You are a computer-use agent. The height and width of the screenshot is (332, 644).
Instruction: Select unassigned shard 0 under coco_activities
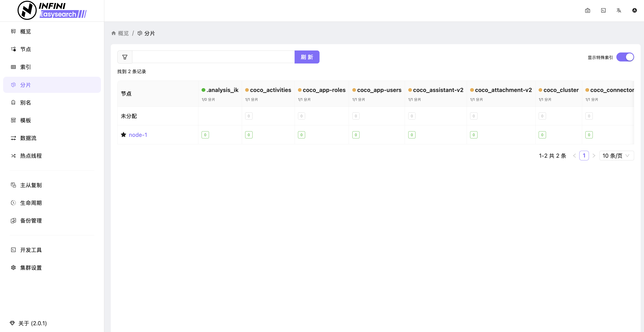coord(249,116)
